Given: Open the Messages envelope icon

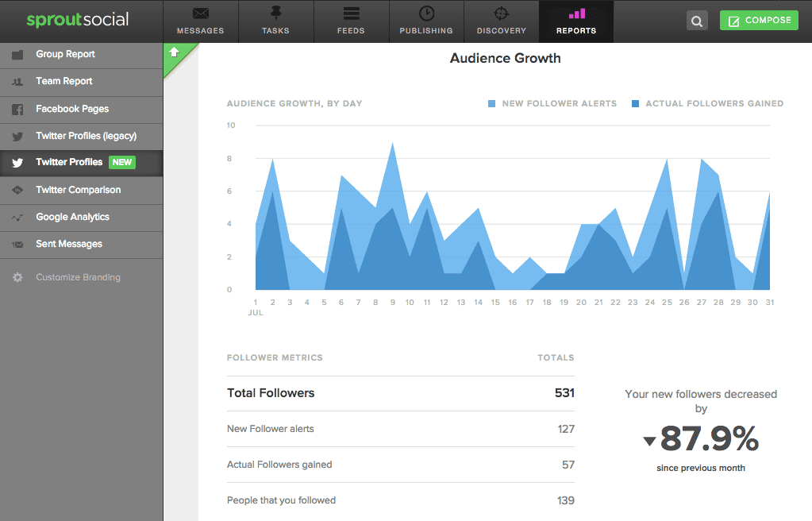Looking at the screenshot, I should click(200, 14).
